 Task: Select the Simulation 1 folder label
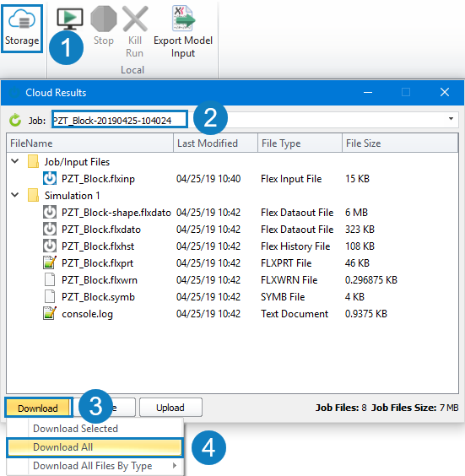pos(73,196)
